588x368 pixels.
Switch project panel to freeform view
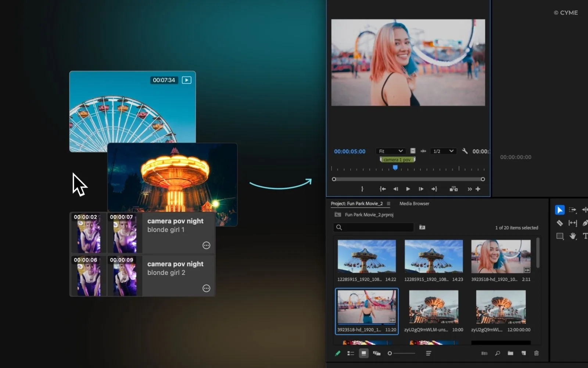click(x=377, y=353)
